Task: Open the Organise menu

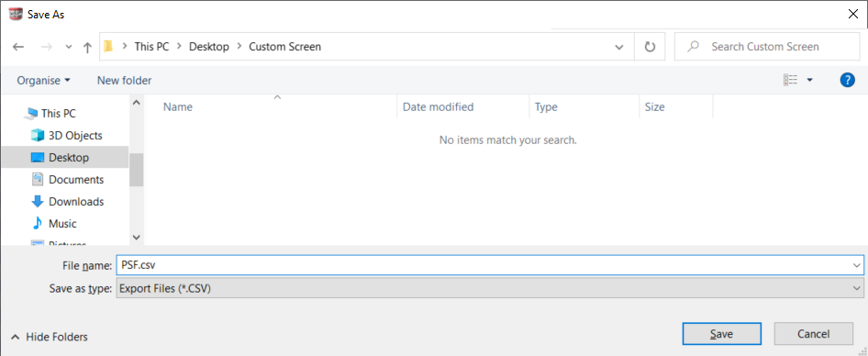Action: 44,80
